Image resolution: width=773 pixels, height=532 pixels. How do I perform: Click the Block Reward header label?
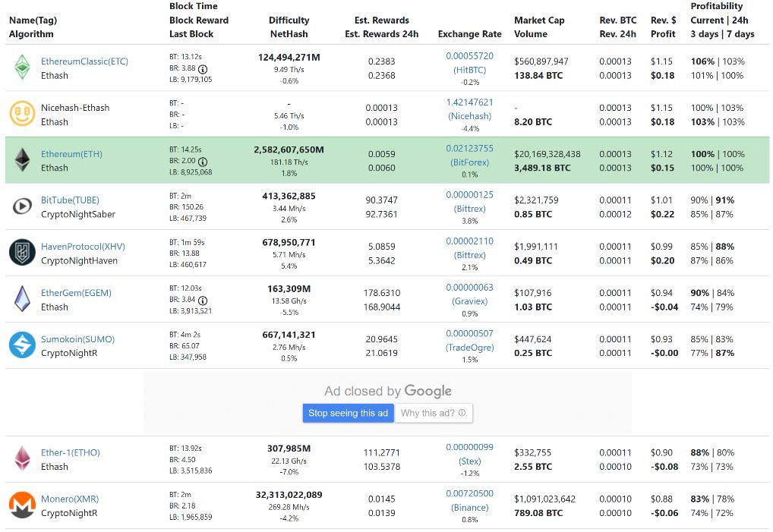pos(199,20)
